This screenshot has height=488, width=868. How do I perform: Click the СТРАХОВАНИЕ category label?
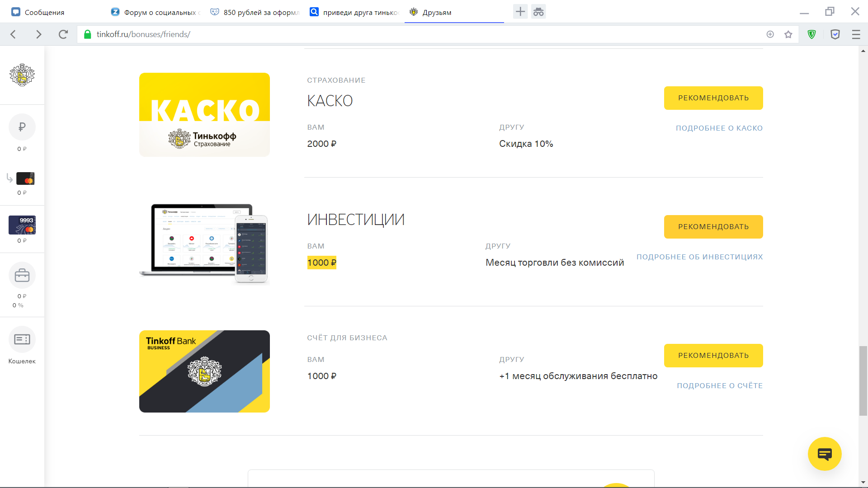coord(336,80)
